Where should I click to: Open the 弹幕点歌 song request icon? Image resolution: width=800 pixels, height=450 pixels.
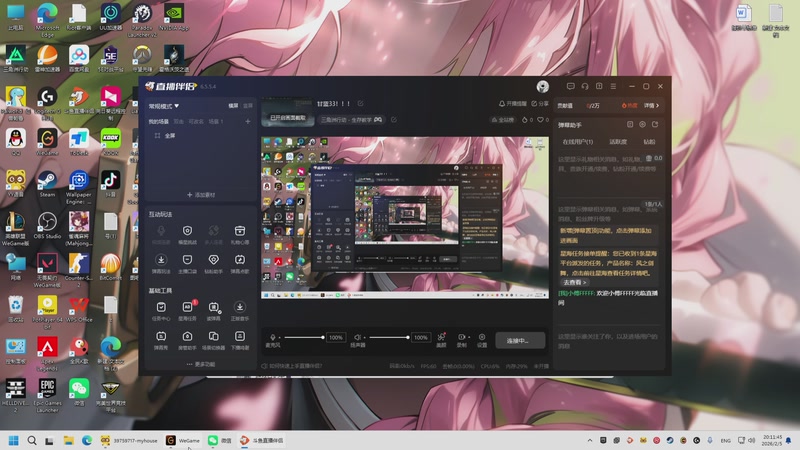[x=239, y=264]
